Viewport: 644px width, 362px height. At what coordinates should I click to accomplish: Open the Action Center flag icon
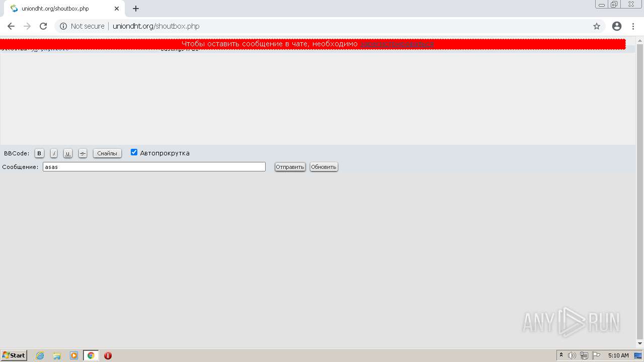pos(596,355)
